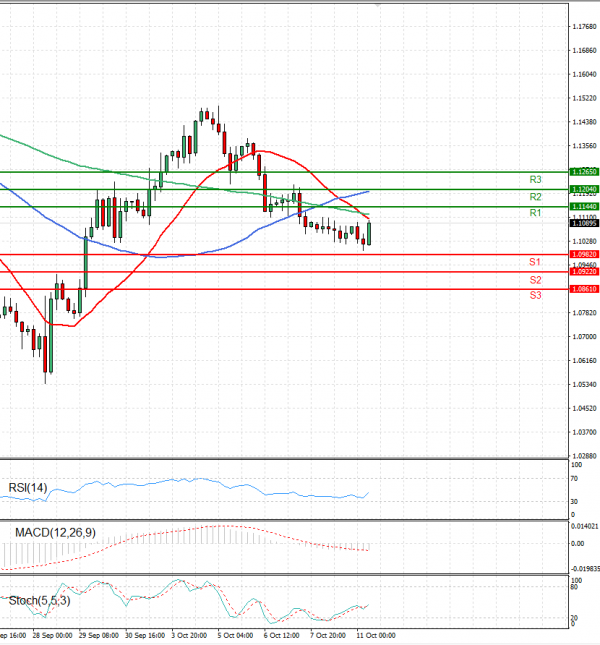Click the 3 Oct 20:00 time label
The height and width of the screenshot is (645, 600).
coord(189,636)
